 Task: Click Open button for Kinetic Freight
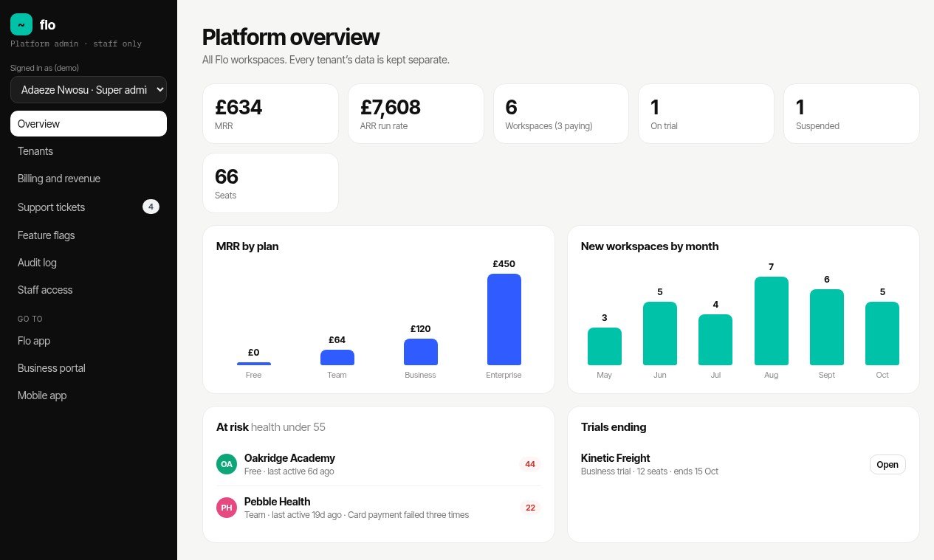pos(887,464)
